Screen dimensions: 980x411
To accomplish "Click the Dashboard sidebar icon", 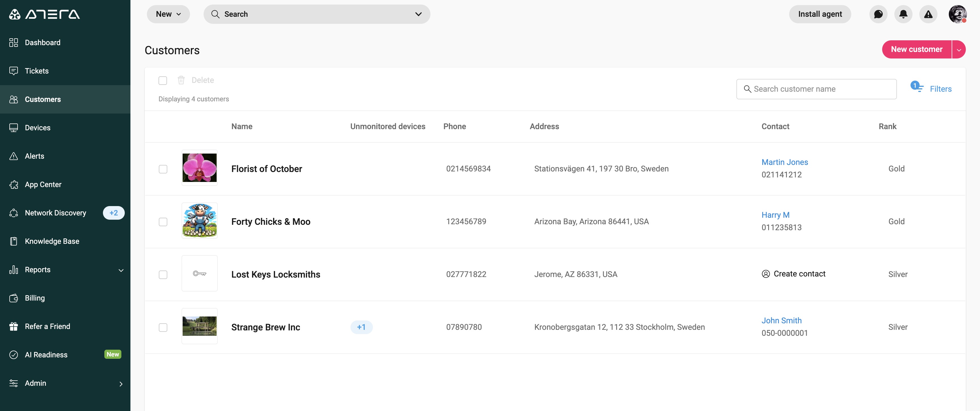I will pos(14,42).
